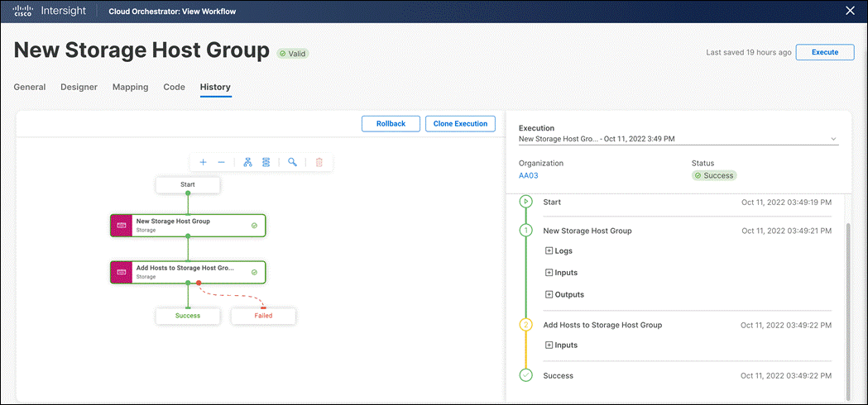Click the Start play circle in execution timeline
The height and width of the screenshot is (405, 868).
click(526, 202)
